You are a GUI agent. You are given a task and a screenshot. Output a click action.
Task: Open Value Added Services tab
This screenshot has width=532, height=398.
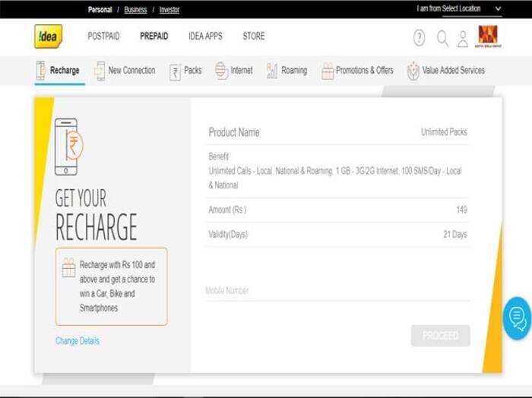point(446,71)
